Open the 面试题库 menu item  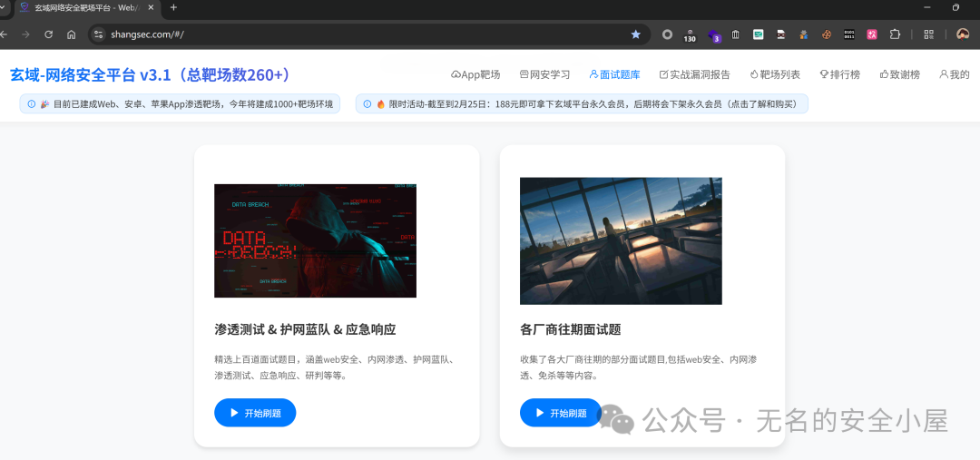click(614, 74)
